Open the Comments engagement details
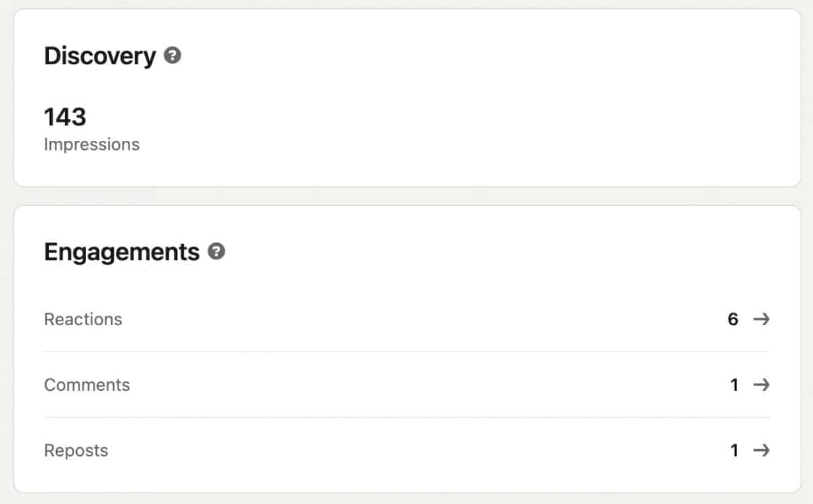This screenshot has height=504, width=813. 406,385
